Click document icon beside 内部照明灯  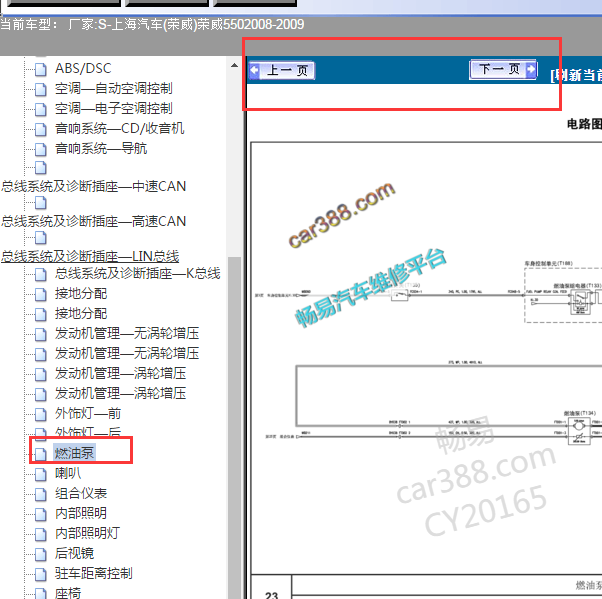40,534
